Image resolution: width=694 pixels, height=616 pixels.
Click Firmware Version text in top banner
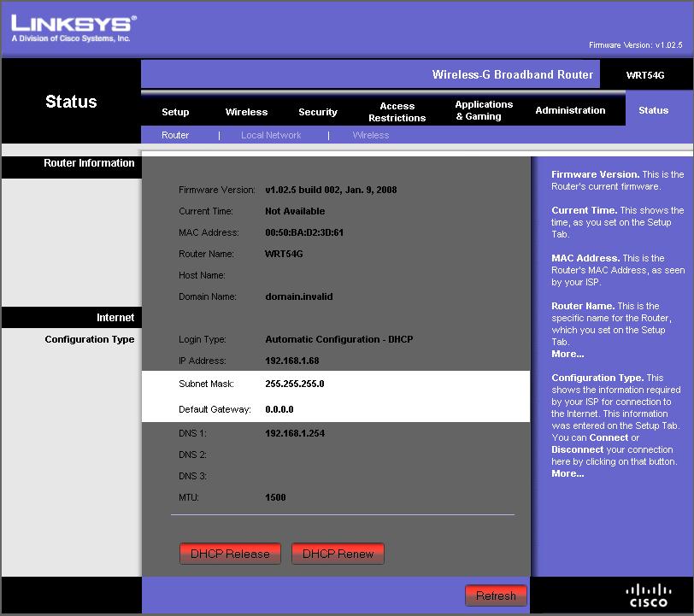click(x=636, y=45)
